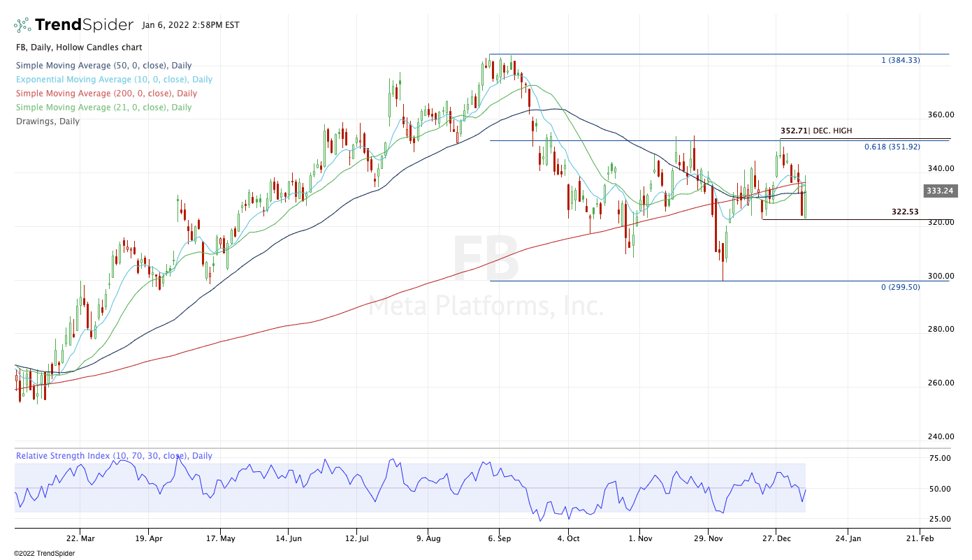This screenshot has height=560, width=972.
Task: Click the Relative Strength Index indicator label
Action: (x=114, y=456)
